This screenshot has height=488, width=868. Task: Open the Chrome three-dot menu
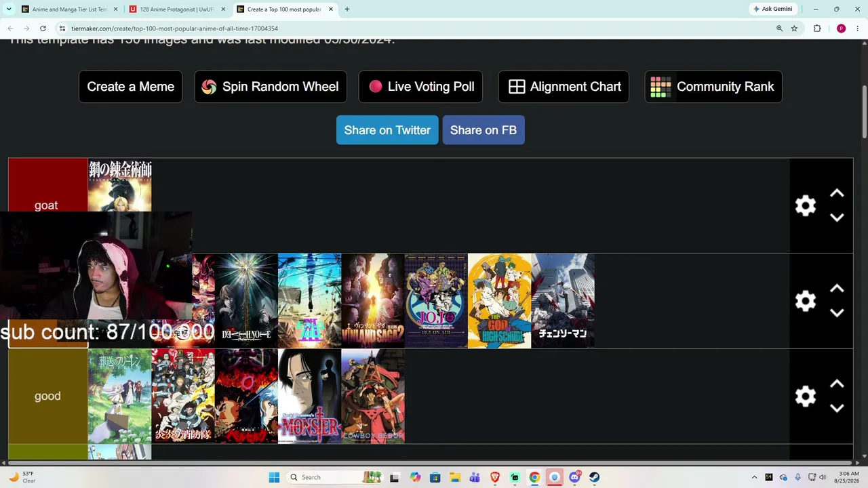pyautogui.click(x=858, y=28)
